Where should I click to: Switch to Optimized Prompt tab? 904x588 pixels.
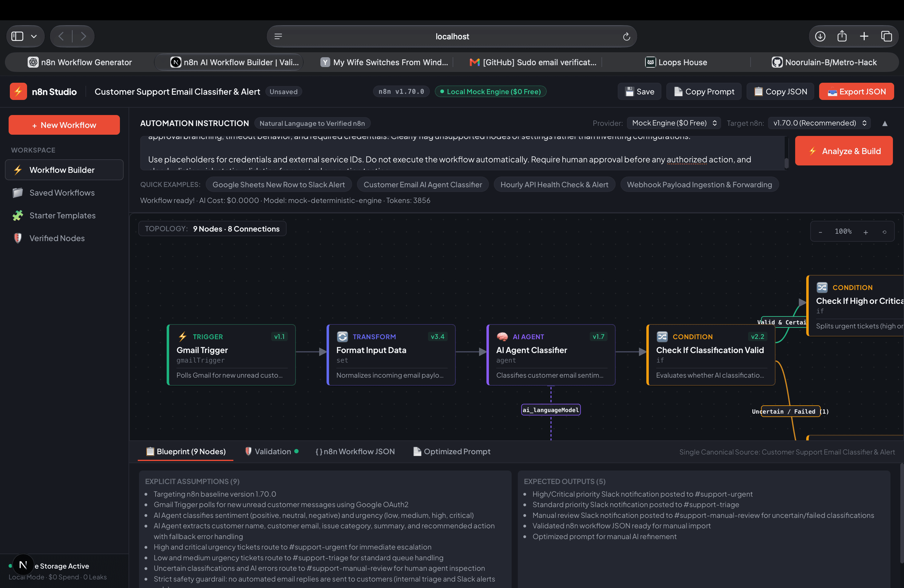[x=452, y=451]
